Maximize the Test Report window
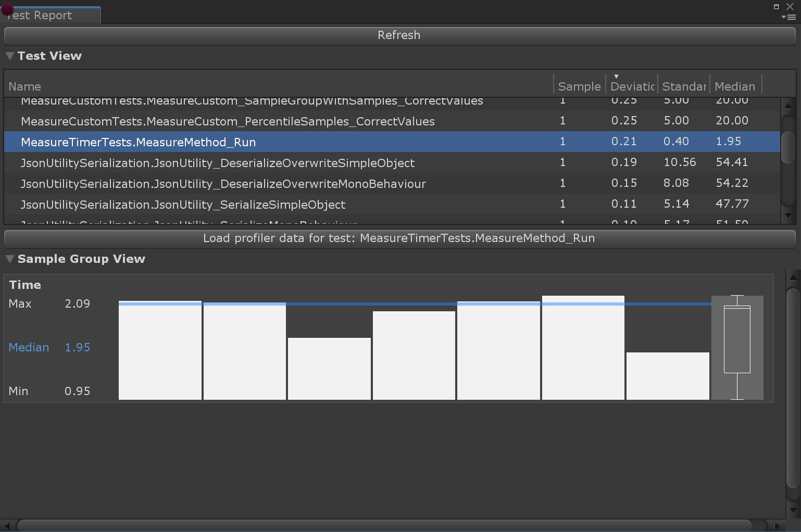Screen dimensions: 801x532 click(777, 7)
